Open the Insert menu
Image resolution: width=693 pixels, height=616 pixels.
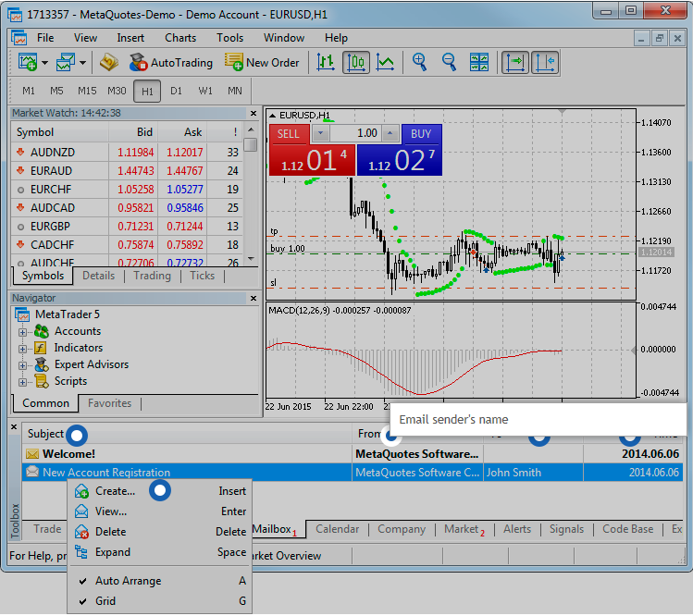click(130, 38)
